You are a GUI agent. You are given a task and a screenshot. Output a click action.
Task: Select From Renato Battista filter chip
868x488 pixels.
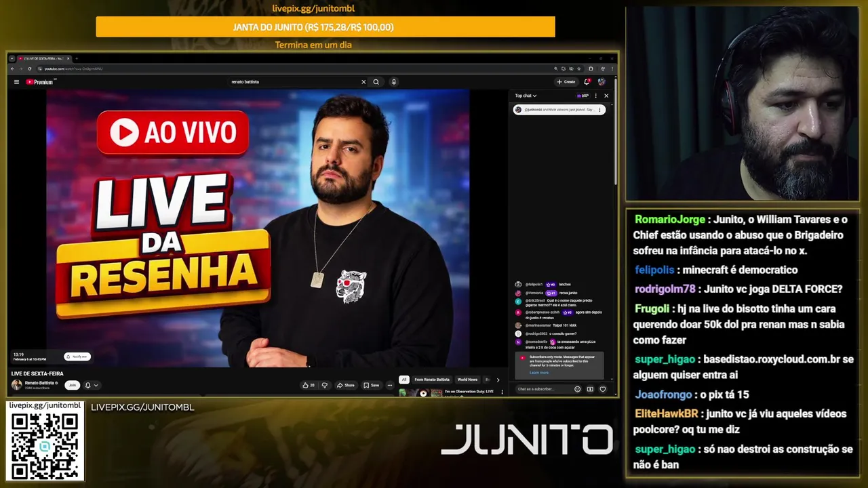click(x=432, y=380)
